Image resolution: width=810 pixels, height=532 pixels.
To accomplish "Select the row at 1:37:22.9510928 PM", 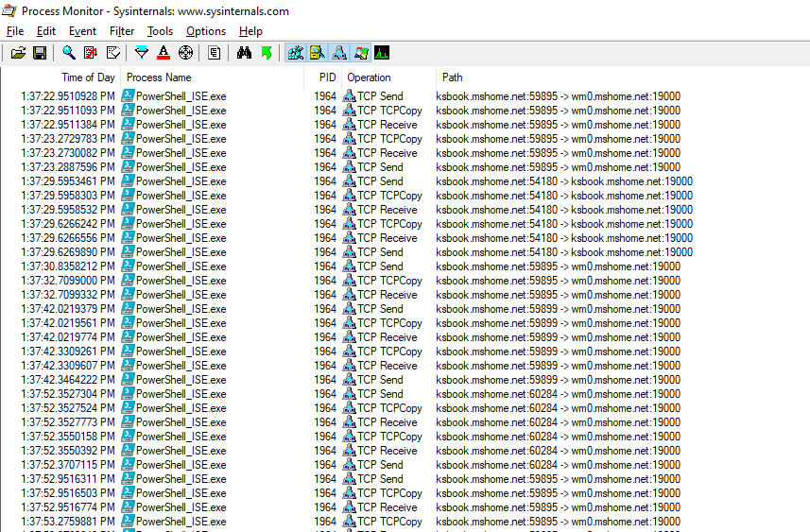I will pos(405,96).
